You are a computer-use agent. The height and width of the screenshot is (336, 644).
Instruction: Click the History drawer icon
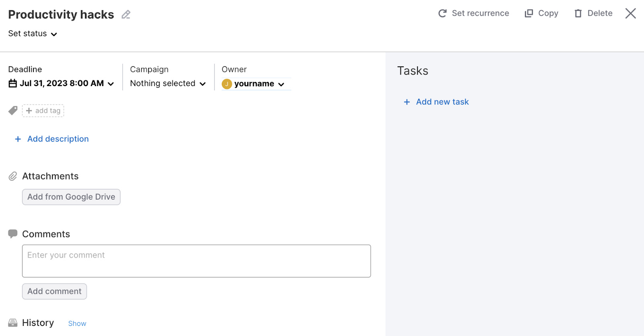point(13,323)
